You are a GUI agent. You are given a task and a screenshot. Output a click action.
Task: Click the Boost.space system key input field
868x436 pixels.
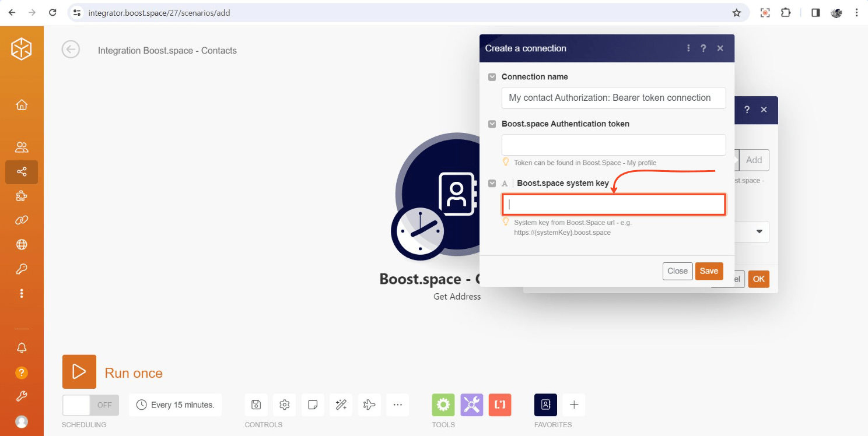coord(613,204)
